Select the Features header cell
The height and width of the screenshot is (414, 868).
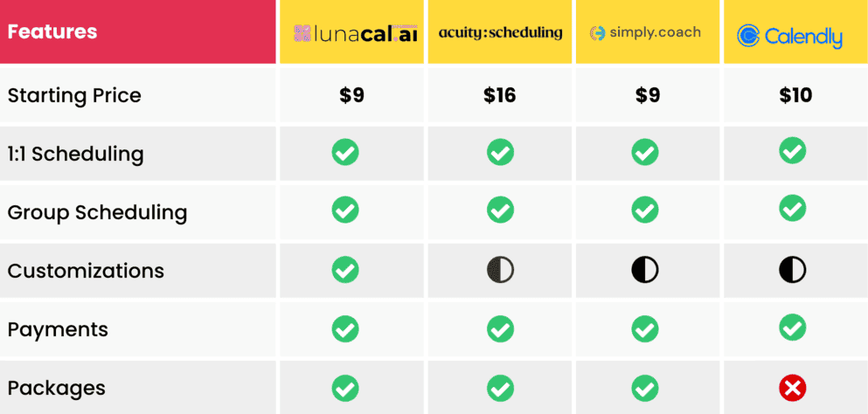[x=52, y=32]
